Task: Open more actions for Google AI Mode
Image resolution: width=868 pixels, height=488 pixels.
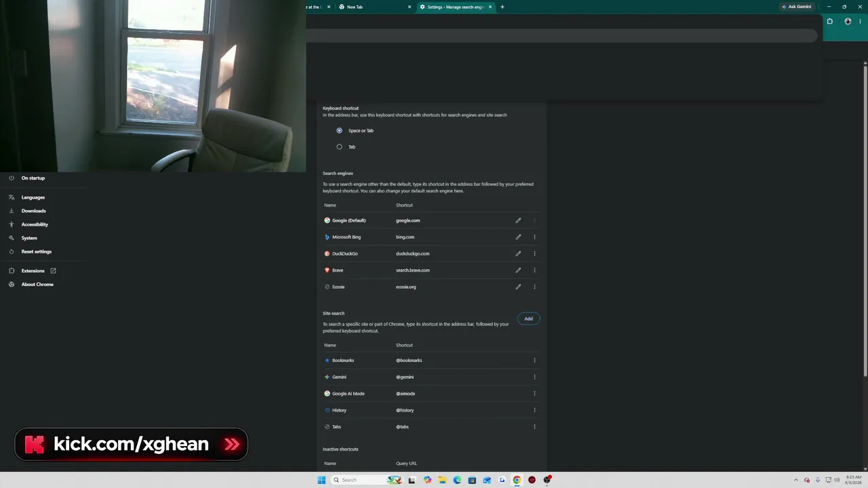Action: pos(534,394)
